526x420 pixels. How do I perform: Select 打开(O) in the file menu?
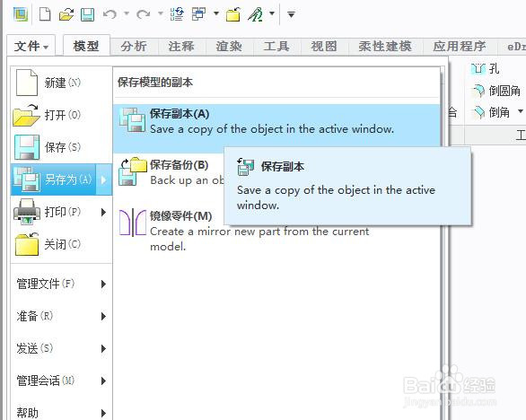(x=61, y=115)
